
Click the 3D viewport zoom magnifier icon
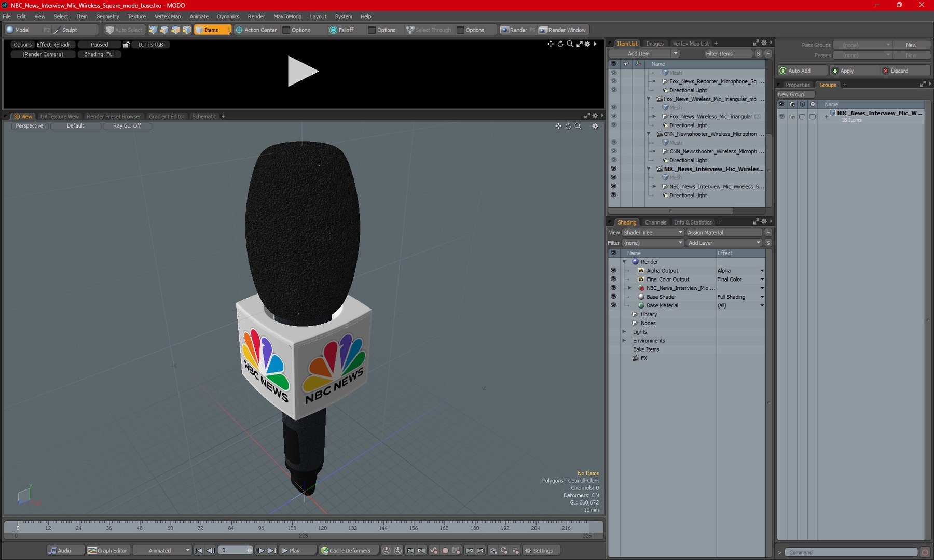pyautogui.click(x=578, y=126)
